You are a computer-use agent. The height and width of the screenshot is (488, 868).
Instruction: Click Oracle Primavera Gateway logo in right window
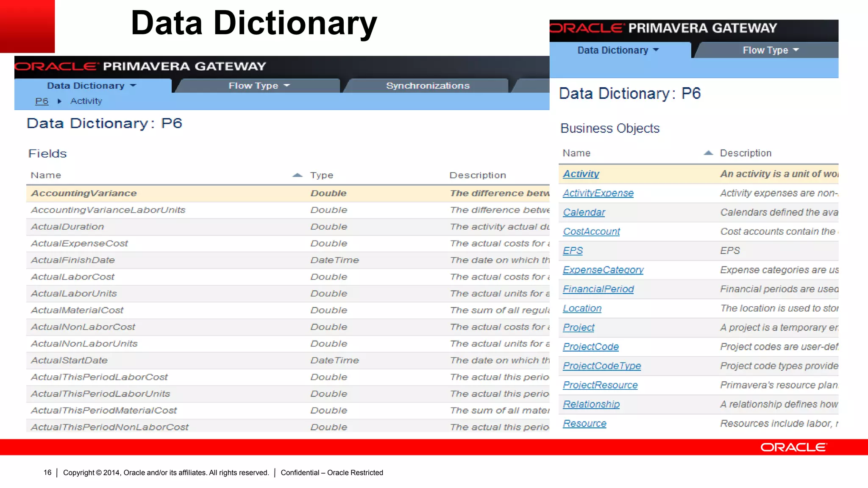[x=664, y=28]
